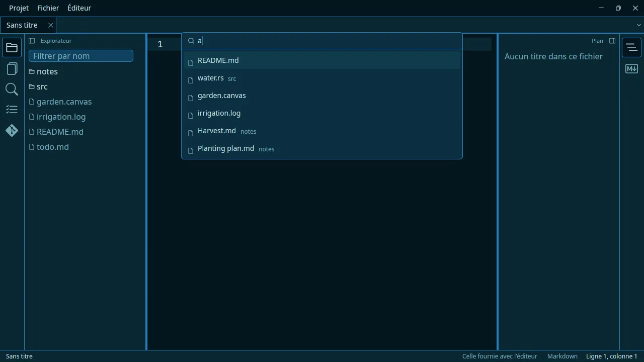Viewport: 644px width, 362px height.
Task: Open the Explorateur file view in the sidebar
Action: pos(12,48)
